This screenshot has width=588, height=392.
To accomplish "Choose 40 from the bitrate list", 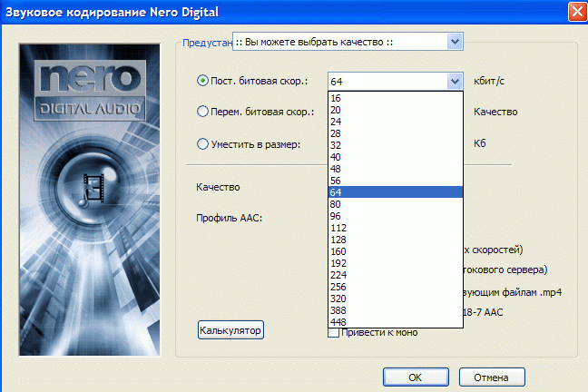I will (x=396, y=157).
